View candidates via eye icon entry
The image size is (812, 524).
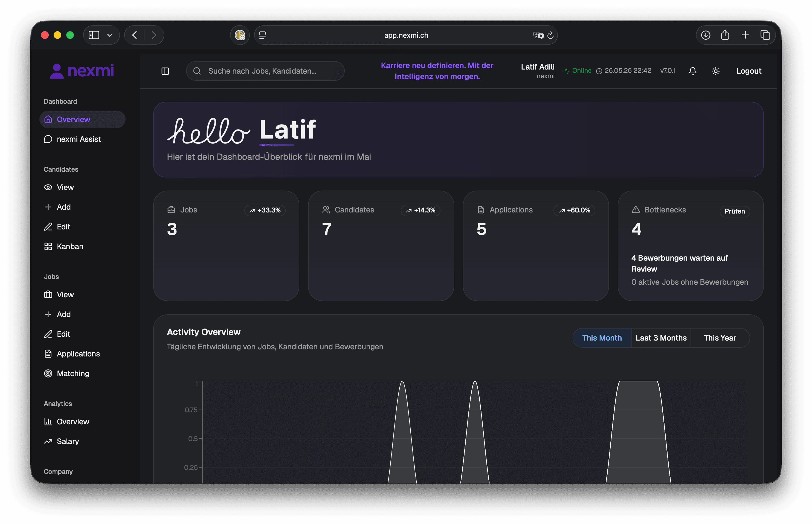click(82, 187)
